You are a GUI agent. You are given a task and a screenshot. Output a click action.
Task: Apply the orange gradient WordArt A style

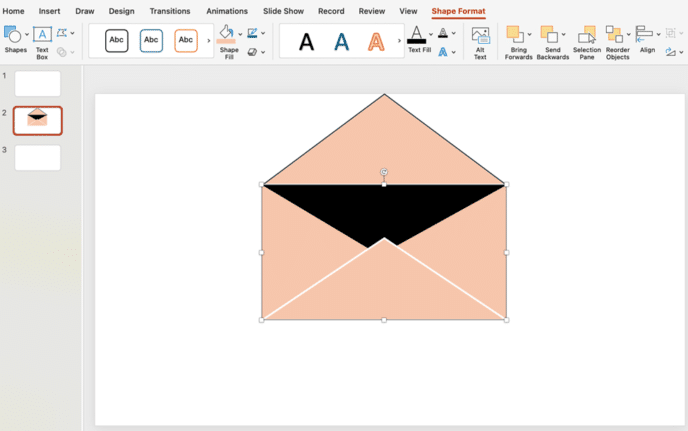(x=375, y=41)
